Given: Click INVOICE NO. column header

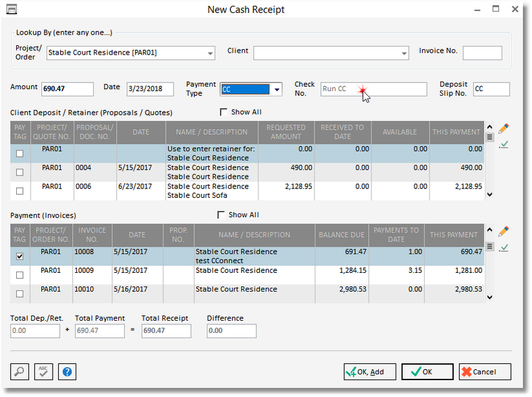Looking at the screenshot, I should (x=92, y=235).
